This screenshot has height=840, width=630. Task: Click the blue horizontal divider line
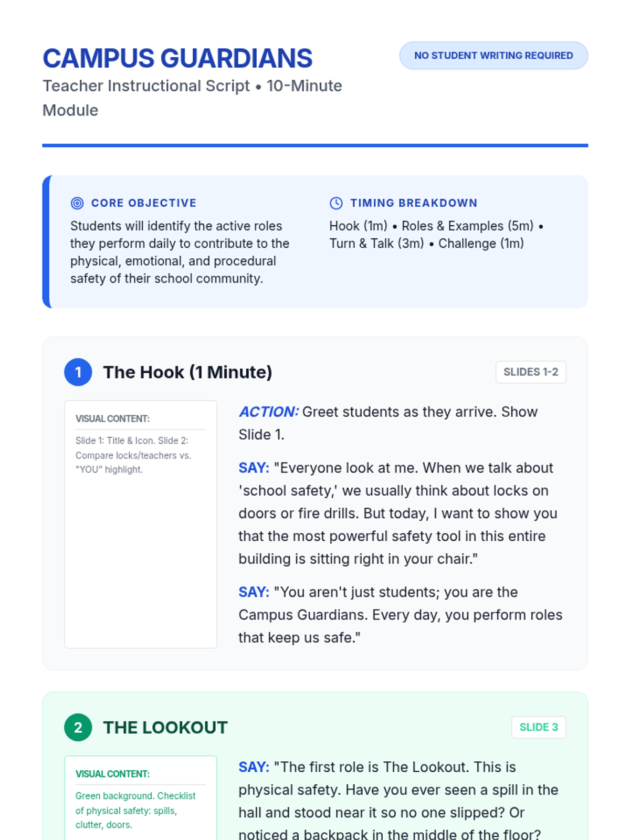point(315,145)
